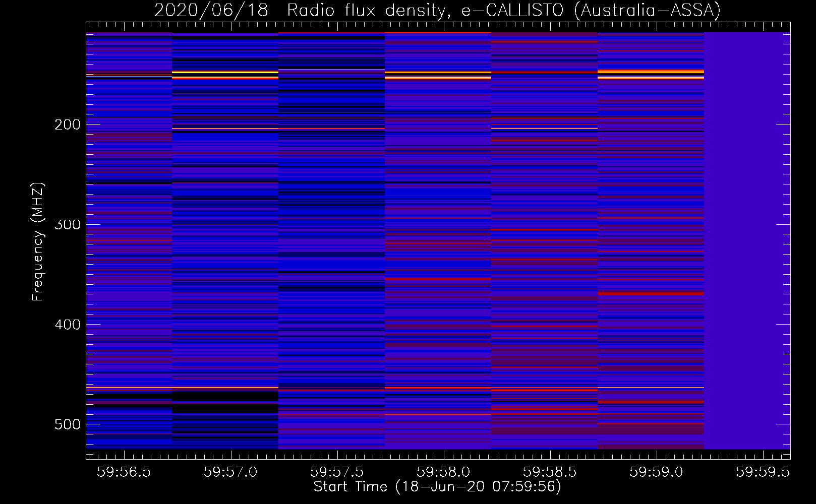
Task: Click the 59:59.0 time tick label
Action: [656, 472]
